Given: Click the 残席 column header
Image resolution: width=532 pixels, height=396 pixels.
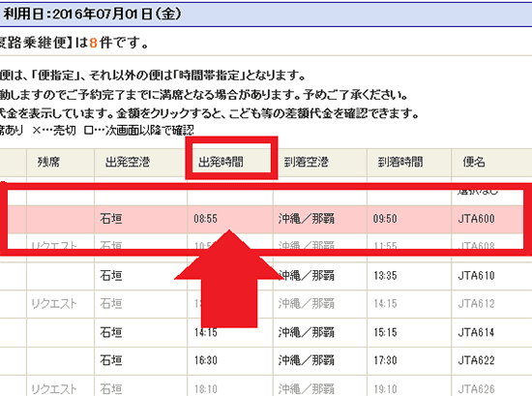Looking at the screenshot, I should (x=48, y=162).
